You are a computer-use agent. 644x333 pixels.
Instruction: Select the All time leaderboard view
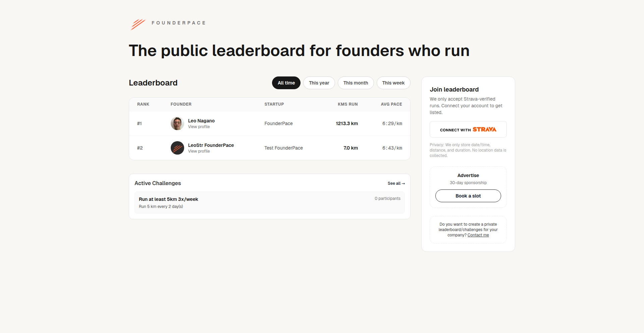point(286,83)
